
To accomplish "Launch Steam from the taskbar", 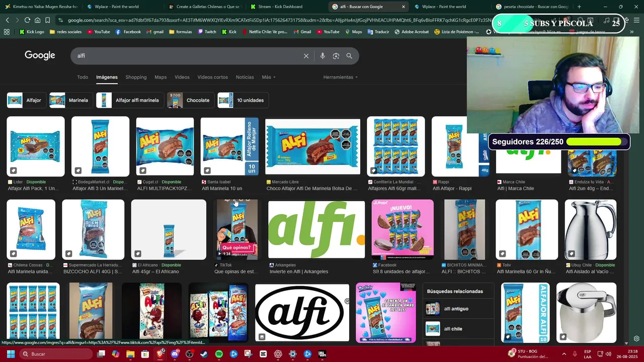I will click(x=204, y=354).
